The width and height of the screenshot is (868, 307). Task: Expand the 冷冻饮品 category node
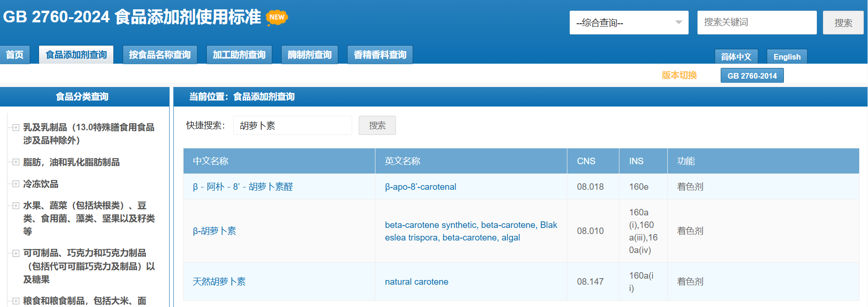[16, 184]
